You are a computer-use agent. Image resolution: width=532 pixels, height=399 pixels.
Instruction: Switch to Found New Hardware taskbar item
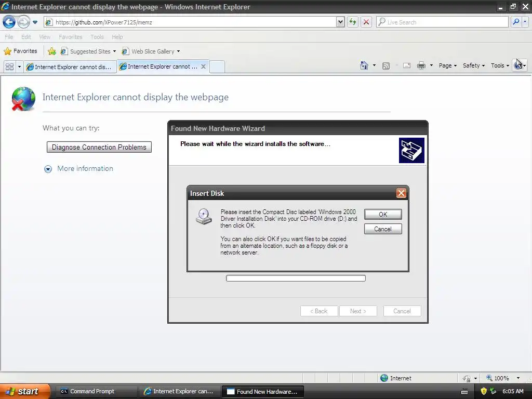262,392
